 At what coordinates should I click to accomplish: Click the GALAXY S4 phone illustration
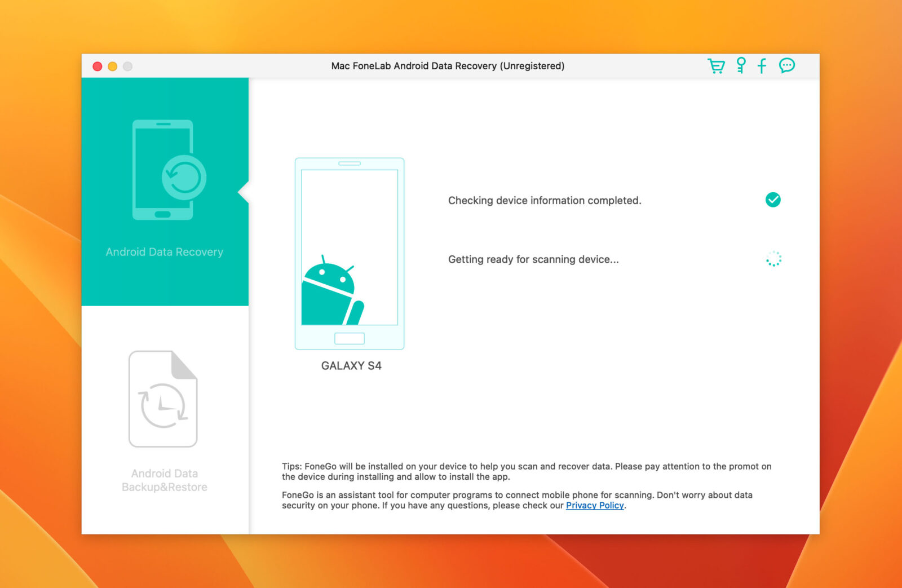tap(350, 254)
